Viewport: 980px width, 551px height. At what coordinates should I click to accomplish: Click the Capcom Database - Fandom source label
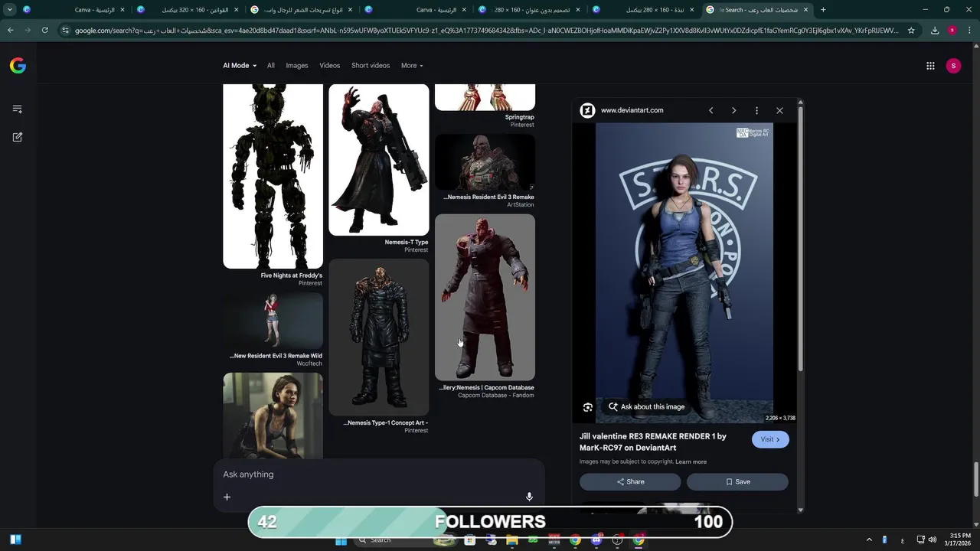coord(496,396)
